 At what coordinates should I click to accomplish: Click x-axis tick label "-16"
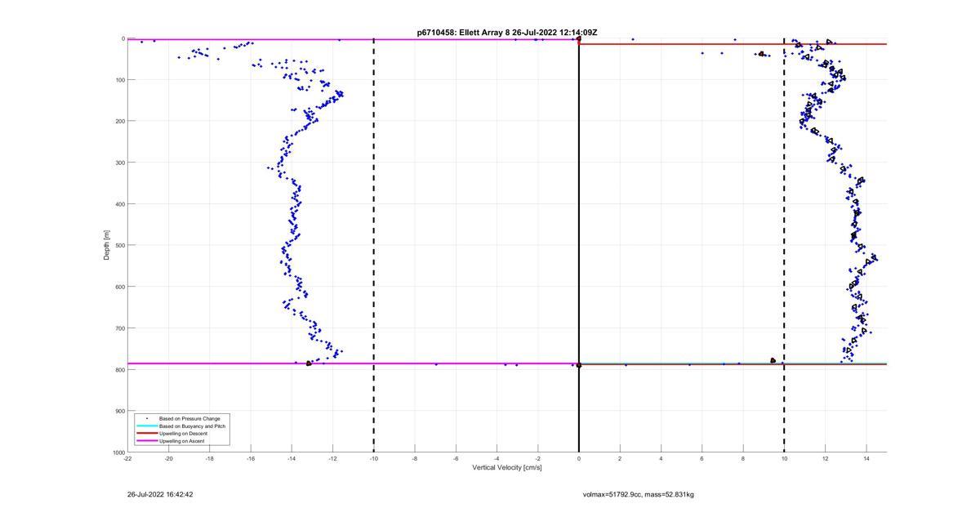click(251, 458)
